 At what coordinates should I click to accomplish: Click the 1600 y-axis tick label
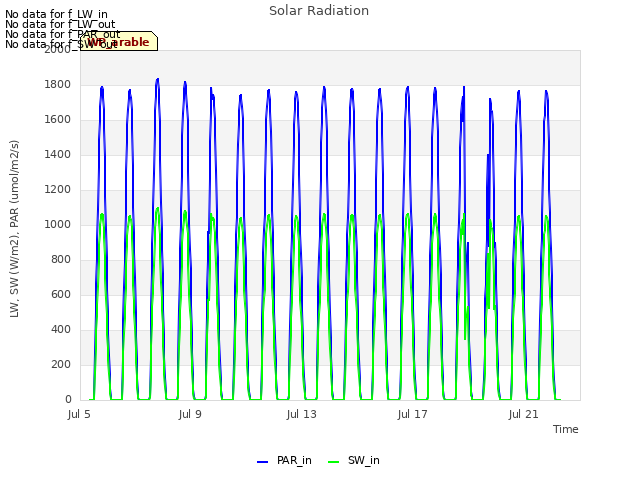point(58,120)
